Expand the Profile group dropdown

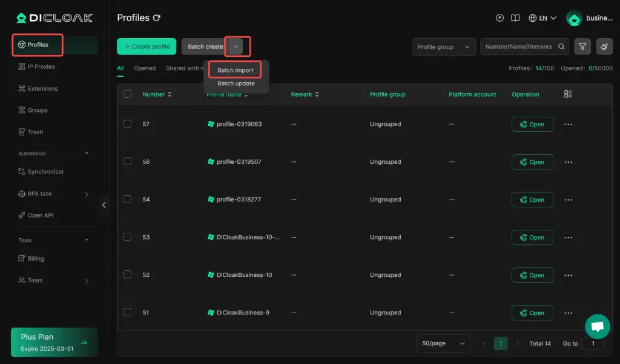tap(443, 47)
